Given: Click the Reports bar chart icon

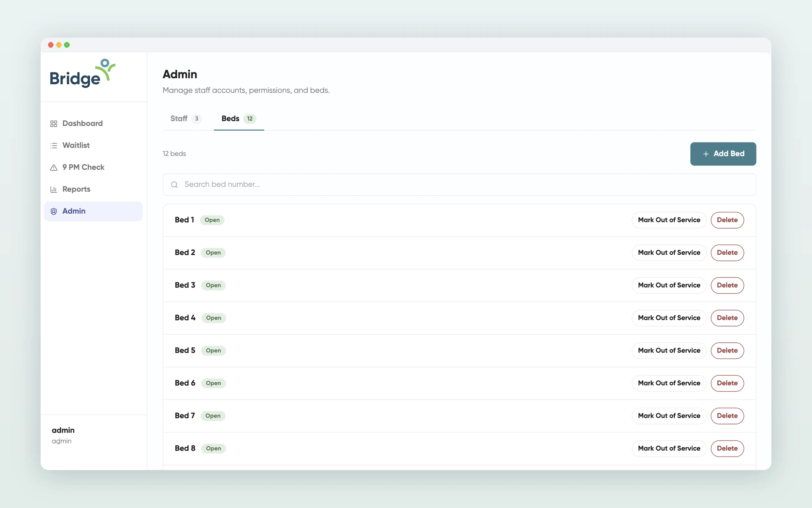Looking at the screenshot, I should point(53,189).
